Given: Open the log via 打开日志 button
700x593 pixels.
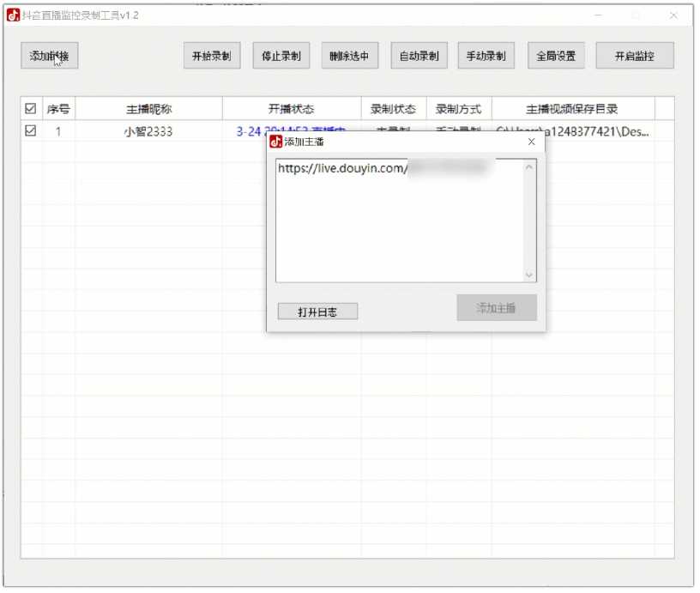Looking at the screenshot, I should [x=317, y=312].
